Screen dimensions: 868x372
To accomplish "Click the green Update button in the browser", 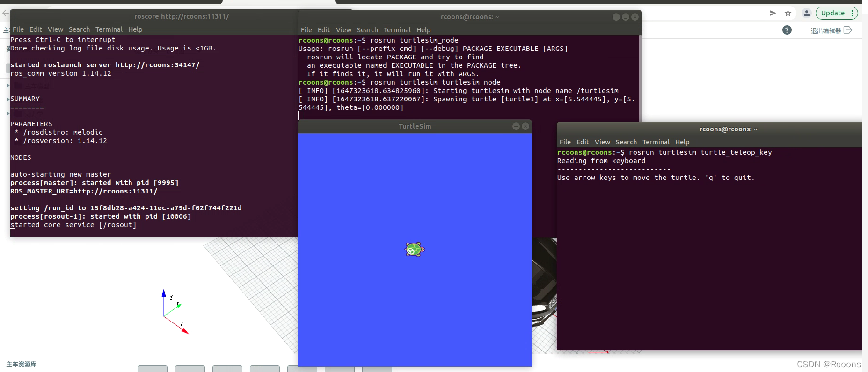I will tap(837, 13).
